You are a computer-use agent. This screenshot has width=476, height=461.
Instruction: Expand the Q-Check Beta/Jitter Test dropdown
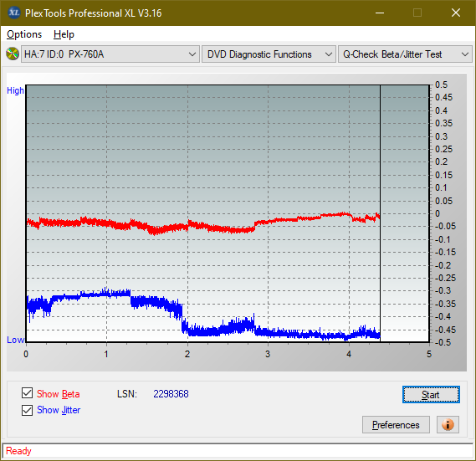click(405, 54)
